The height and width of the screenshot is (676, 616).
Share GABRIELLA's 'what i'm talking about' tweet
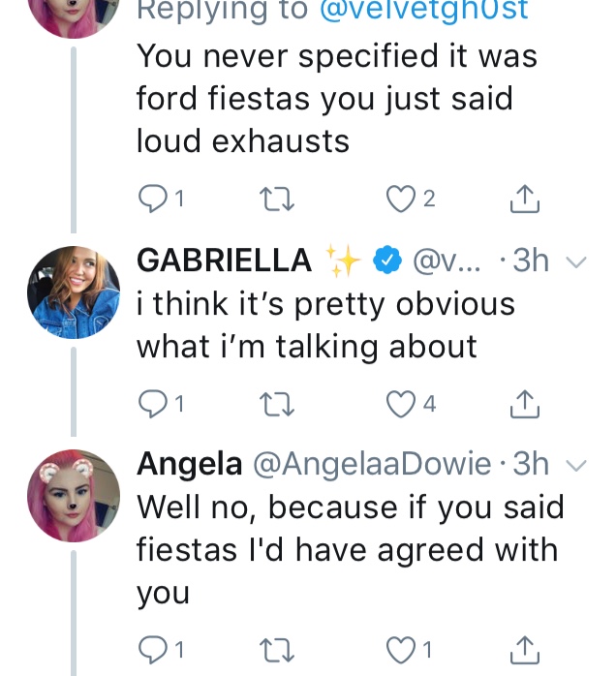pyautogui.click(x=525, y=404)
